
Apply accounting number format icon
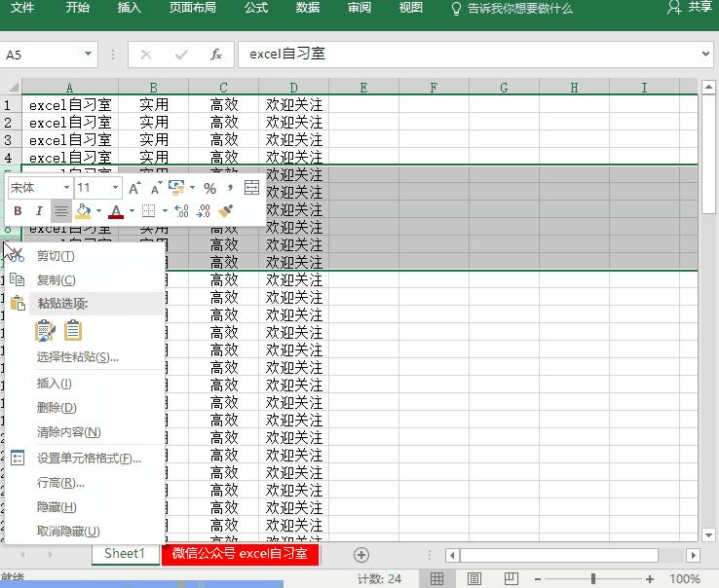(x=176, y=187)
